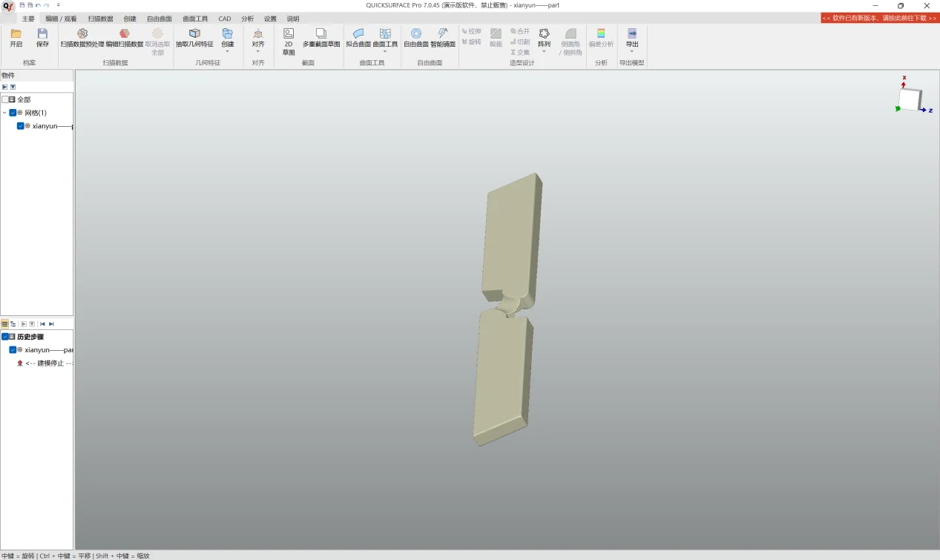Viewport: 940px width, 560px height.
Task: Click the orientation cube in viewport corner
Action: tap(910, 99)
